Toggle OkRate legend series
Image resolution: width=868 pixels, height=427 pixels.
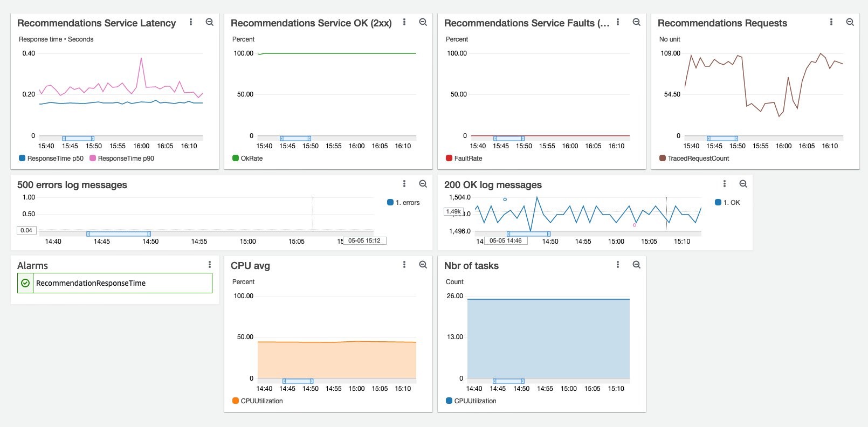click(247, 159)
